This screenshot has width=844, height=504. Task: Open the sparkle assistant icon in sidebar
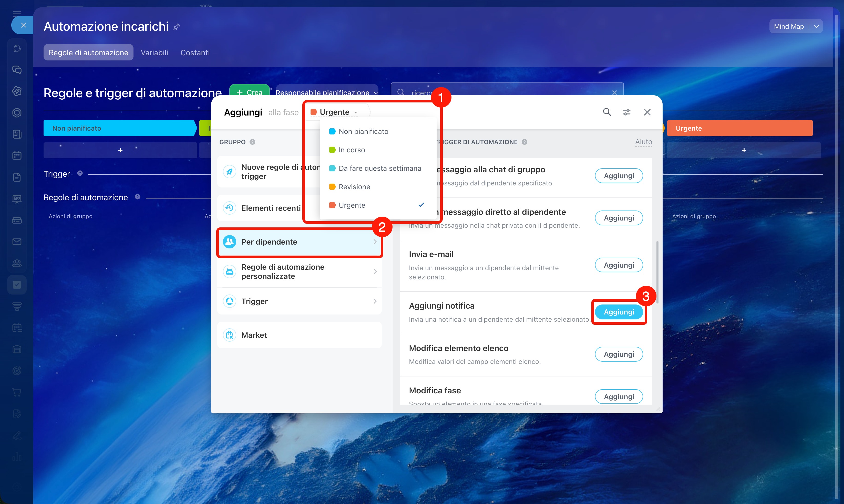click(17, 91)
